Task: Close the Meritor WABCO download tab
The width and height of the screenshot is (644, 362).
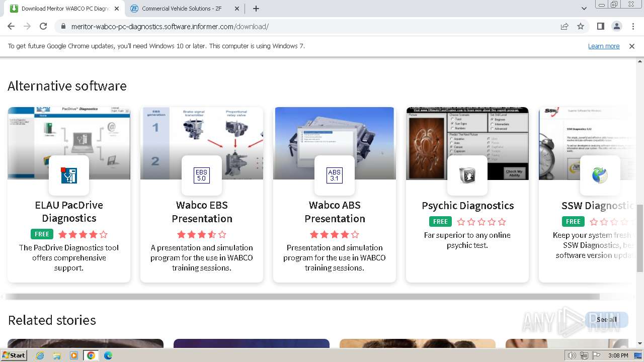Action: [x=117, y=9]
